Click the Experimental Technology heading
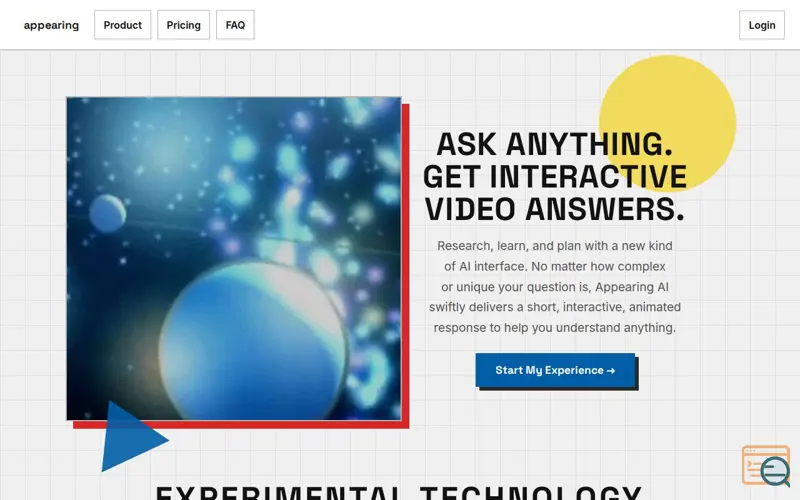 click(398, 492)
